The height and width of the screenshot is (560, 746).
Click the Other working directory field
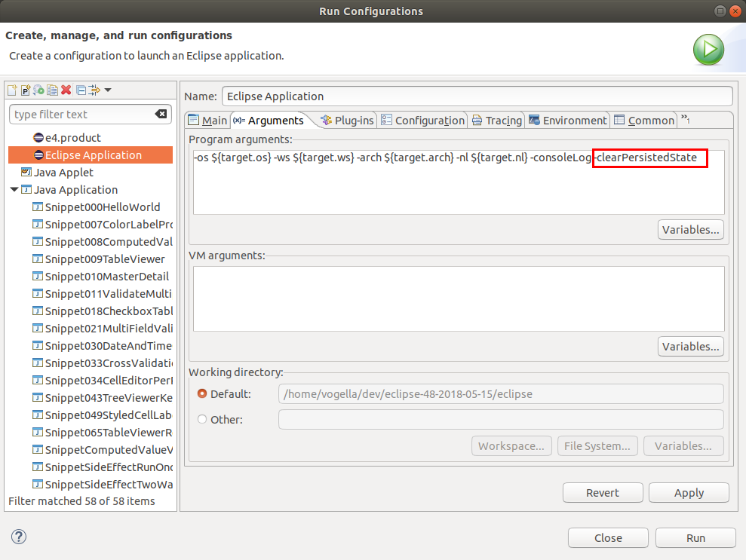[x=501, y=419]
